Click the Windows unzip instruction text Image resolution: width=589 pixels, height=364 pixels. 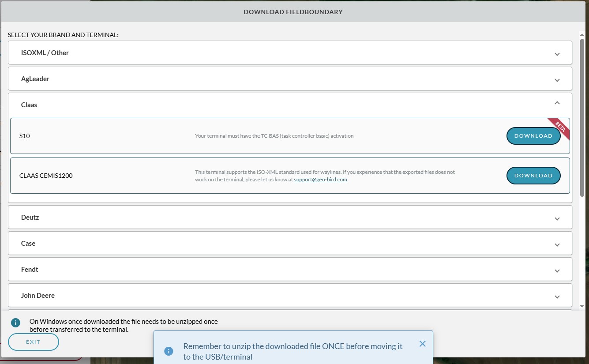(124, 325)
